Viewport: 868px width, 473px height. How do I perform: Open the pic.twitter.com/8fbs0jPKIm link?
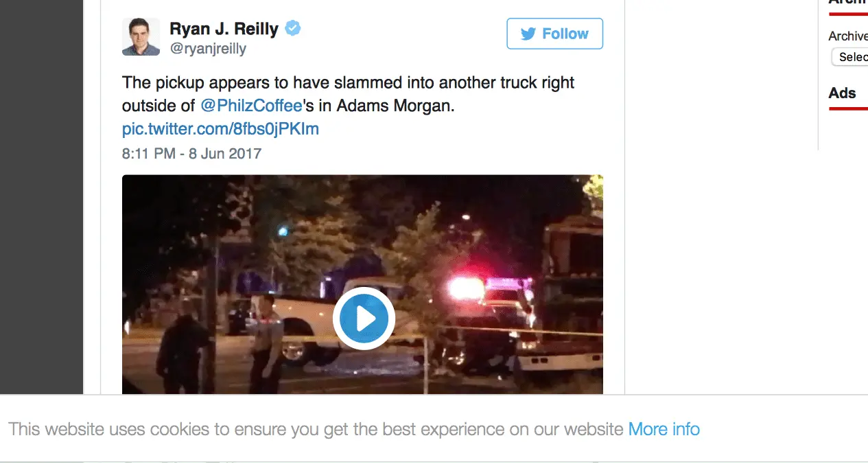[x=220, y=129]
